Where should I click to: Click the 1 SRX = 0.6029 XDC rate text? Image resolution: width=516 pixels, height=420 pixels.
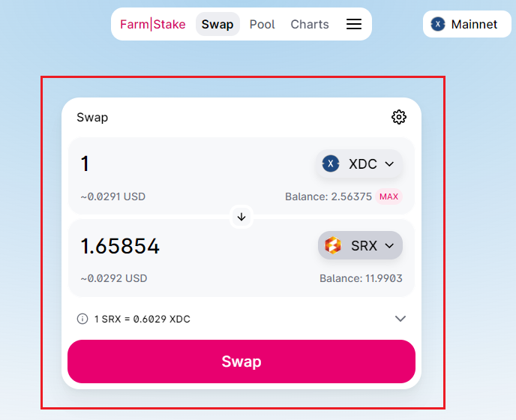click(142, 319)
